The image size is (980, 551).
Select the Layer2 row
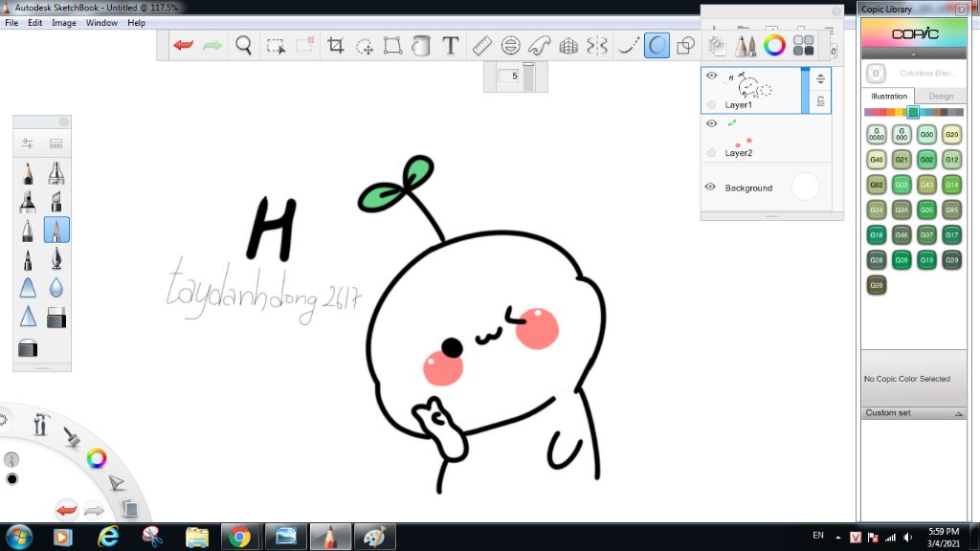767,139
